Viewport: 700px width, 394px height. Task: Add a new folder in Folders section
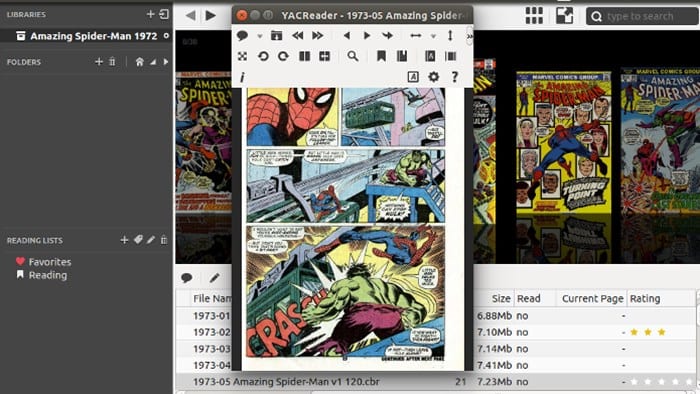click(99, 62)
